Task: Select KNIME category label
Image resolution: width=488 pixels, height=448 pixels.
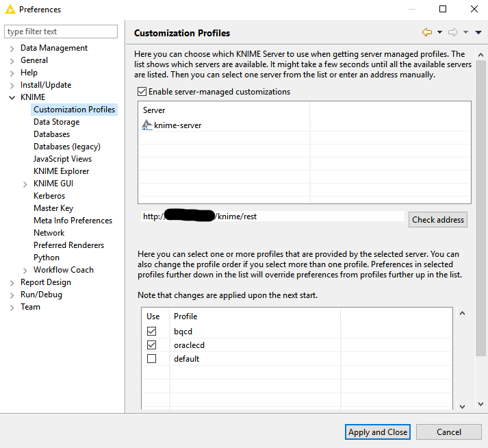Action: coord(33,97)
